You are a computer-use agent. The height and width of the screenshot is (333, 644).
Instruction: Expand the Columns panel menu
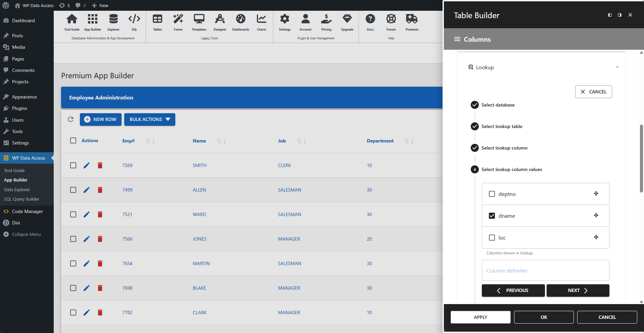[x=457, y=39]
